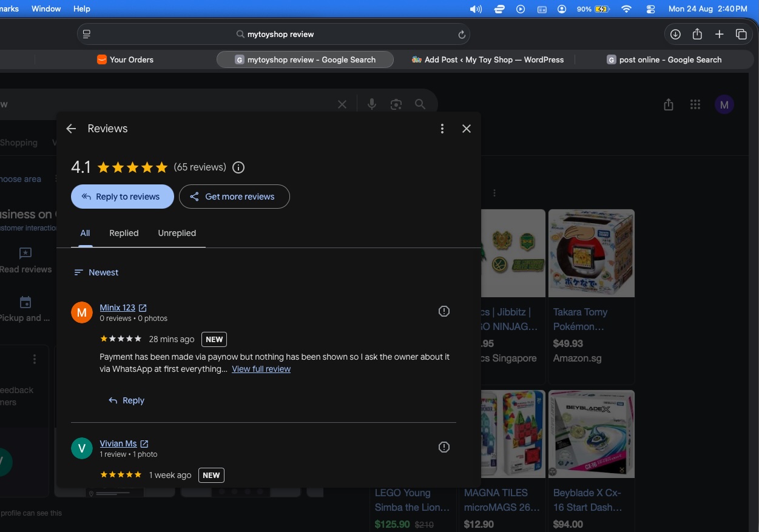Image resolution: width=759 pixels, height=532 pixels.
Task: Select the mytoyshop review Google Search tab
Action: point(305,59)
